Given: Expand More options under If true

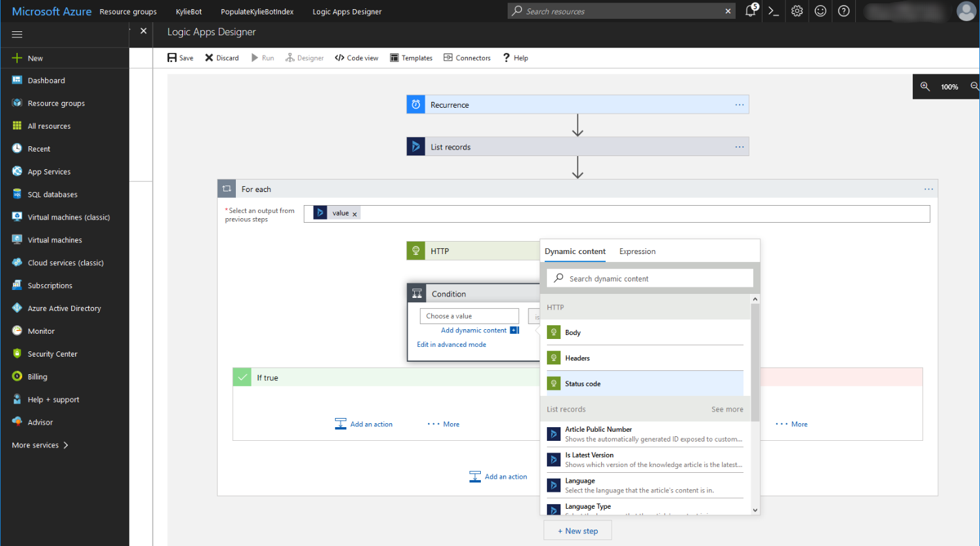Looking at the screenshot, I should [x=444, y=425].
